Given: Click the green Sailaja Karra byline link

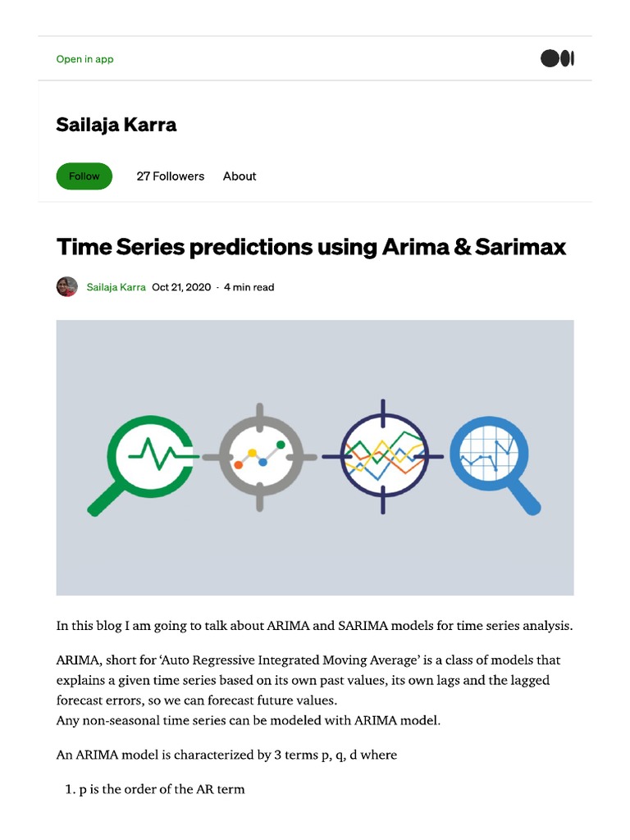Looking at the screenshot, I should point(116,287).
